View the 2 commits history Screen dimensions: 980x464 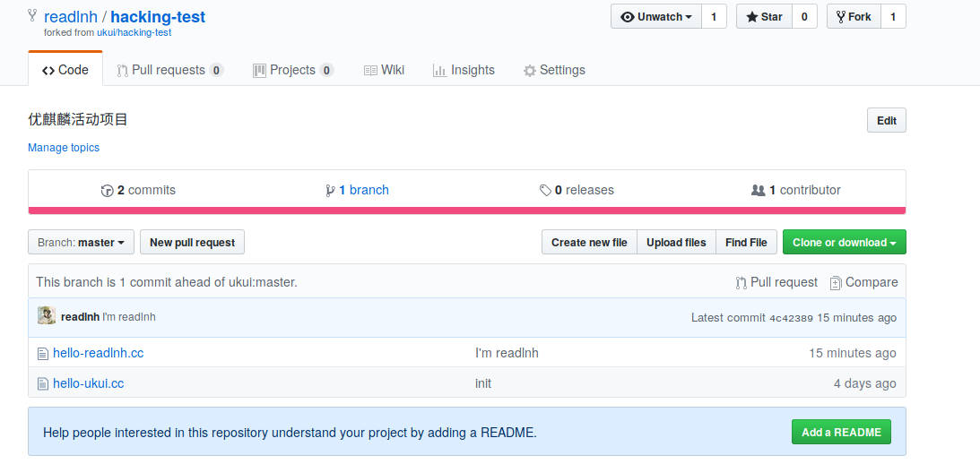[138, 190]
